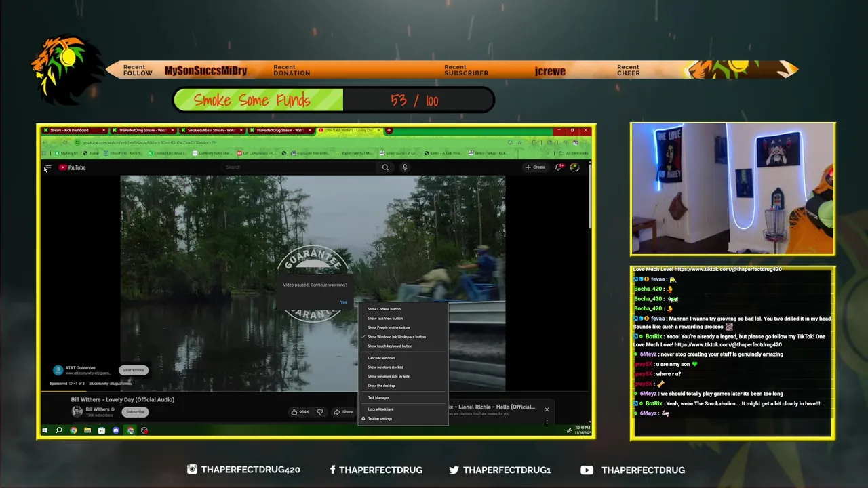Click the paused YouTube video frame
The image size is (868, 488).
313,283
